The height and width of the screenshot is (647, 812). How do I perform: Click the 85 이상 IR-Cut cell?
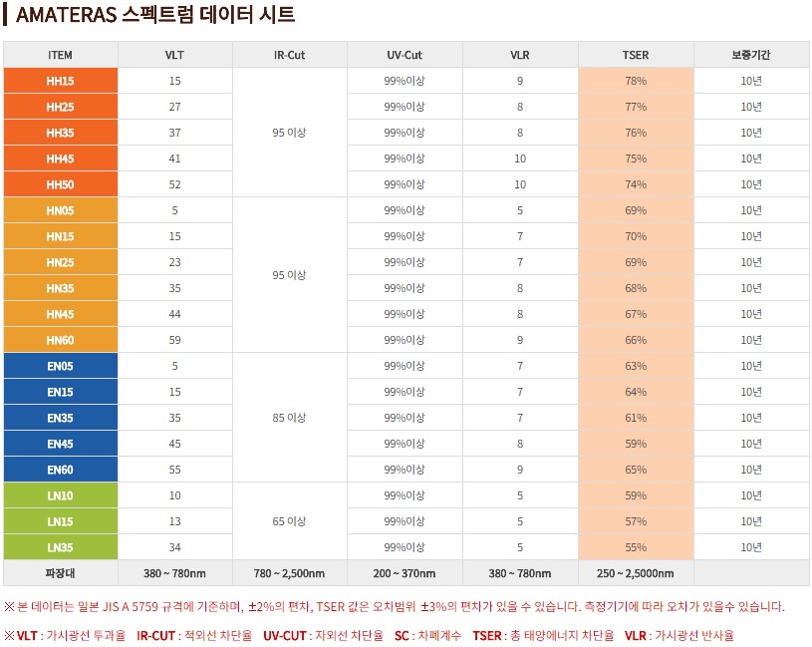click(x=290, y=418)
